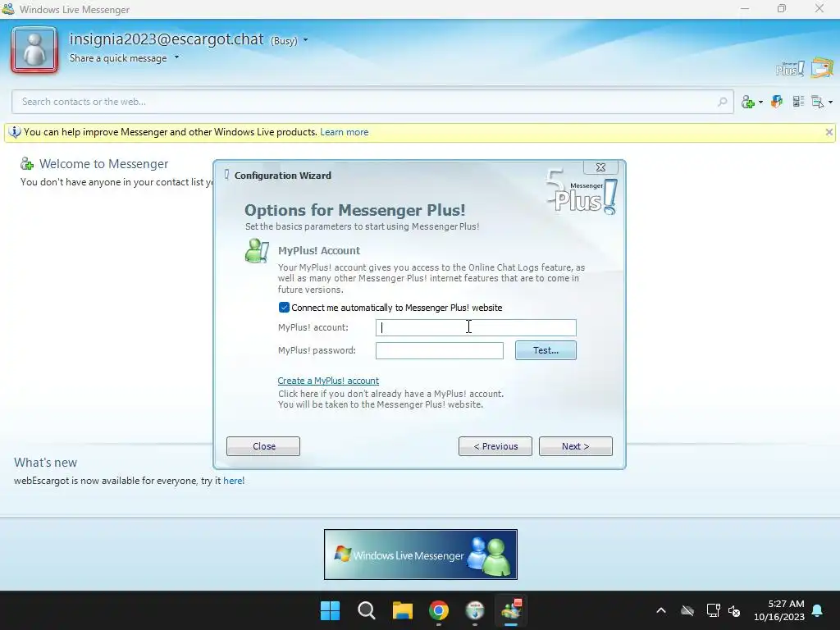Open File Explorer from taskbar

(402, 610)
